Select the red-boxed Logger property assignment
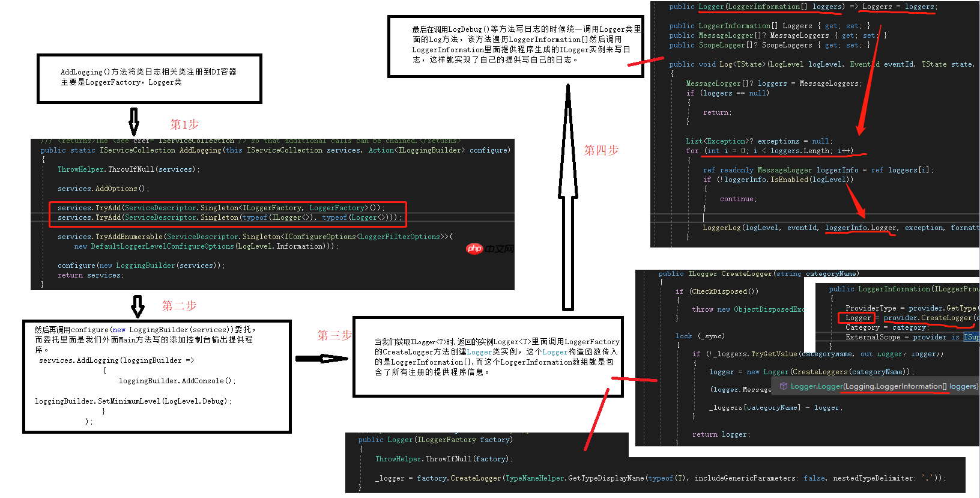The height and width of the screenshot is (498, 980). tap(857, 318)
